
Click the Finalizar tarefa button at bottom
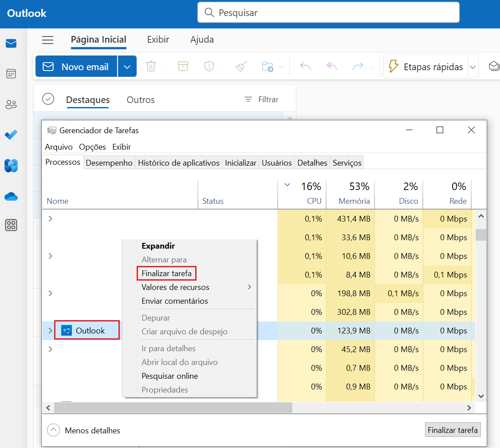[x=453, y=430]
